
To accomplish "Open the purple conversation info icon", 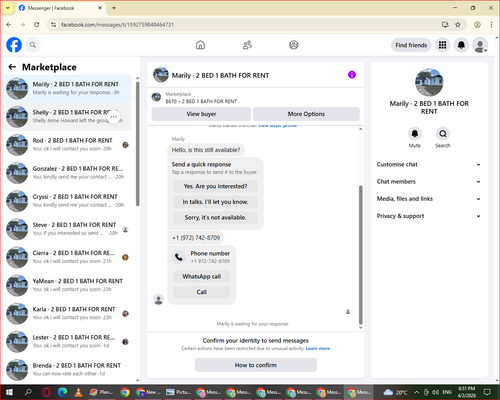I will tap(352, 75).
